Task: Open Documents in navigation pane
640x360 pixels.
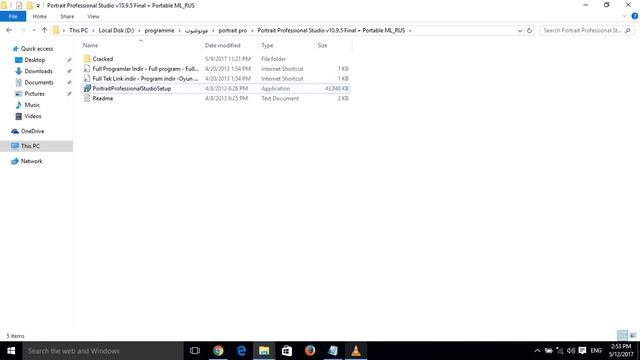Action: [x=39, y=82]
